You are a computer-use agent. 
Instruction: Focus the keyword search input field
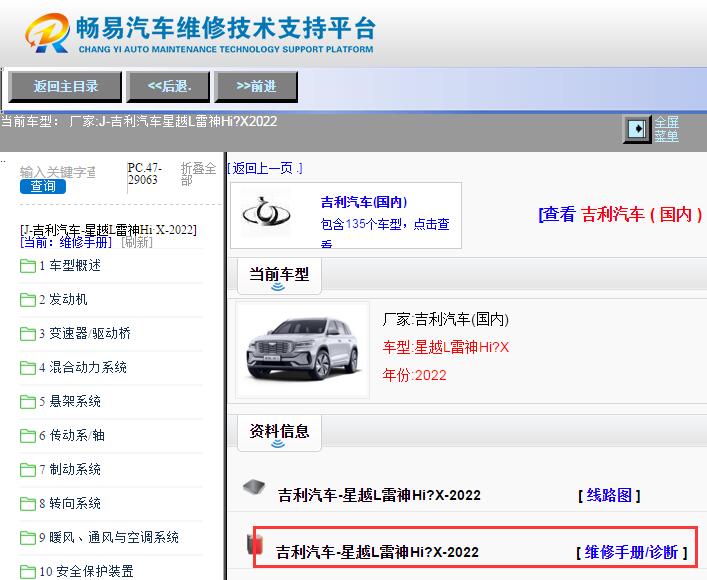tap(58, 172)
